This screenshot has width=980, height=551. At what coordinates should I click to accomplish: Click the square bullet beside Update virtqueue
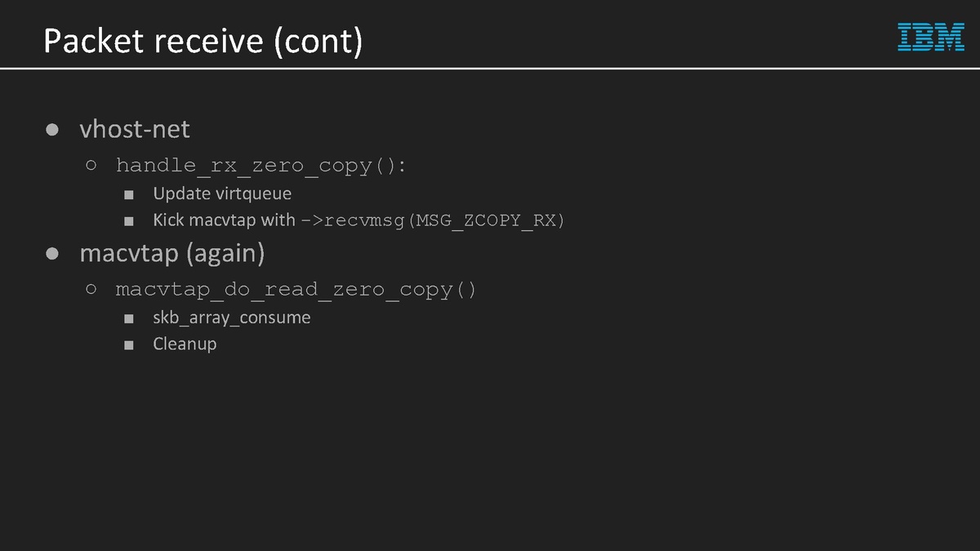pos(129,194)
